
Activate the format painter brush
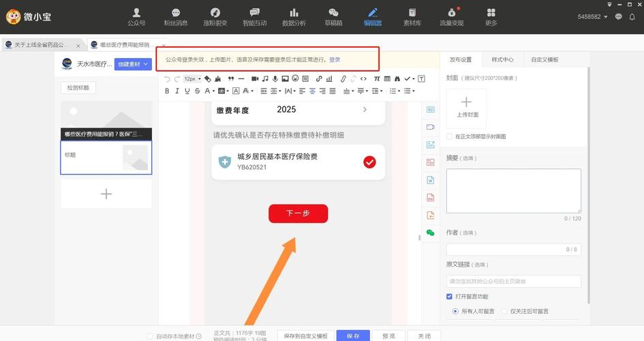pyautogui.click(x=217, y=79)
